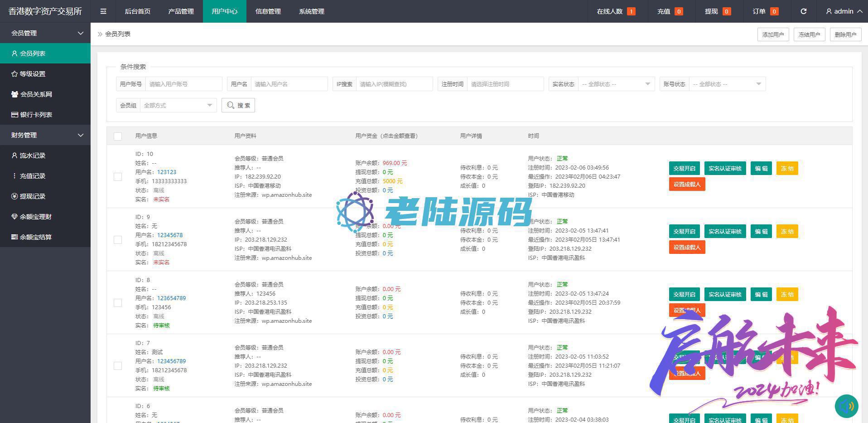Click the 搜索 button
Screen dimensions: 868x423
(238, 105)
